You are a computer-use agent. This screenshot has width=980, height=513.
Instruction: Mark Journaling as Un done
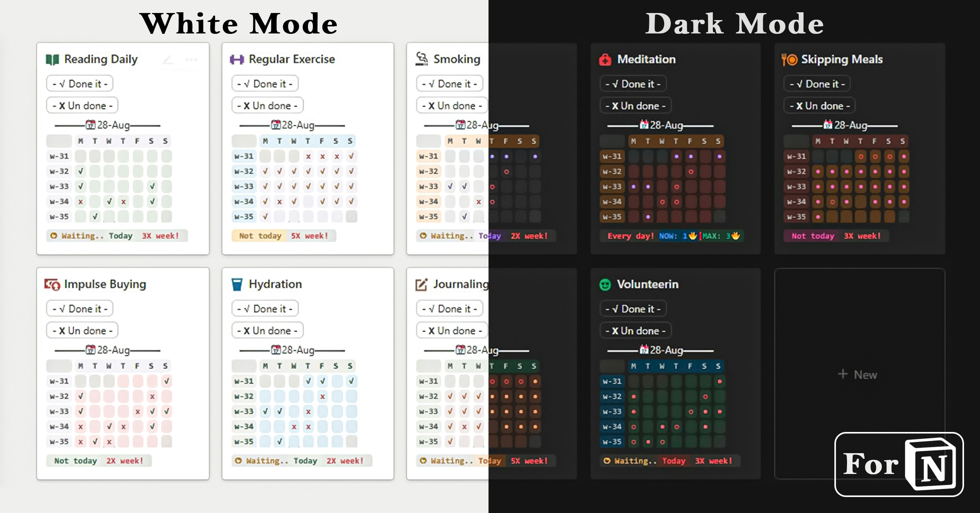point(452,331)
